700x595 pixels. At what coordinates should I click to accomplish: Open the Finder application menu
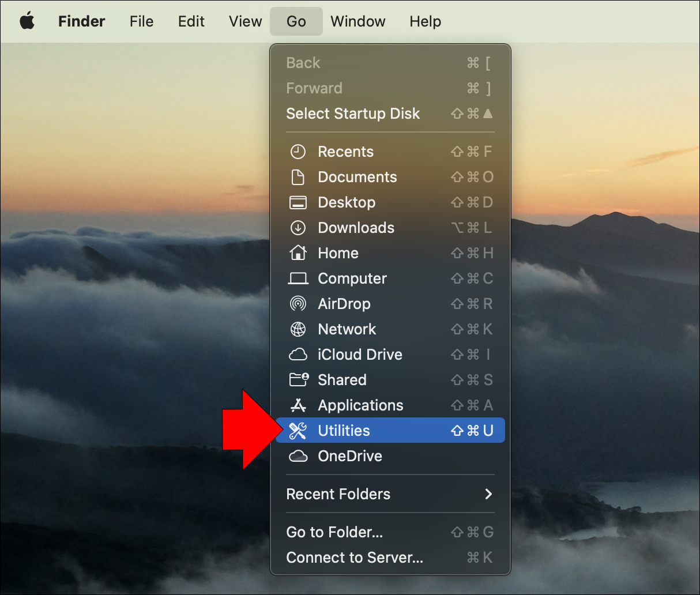[81, 21]
